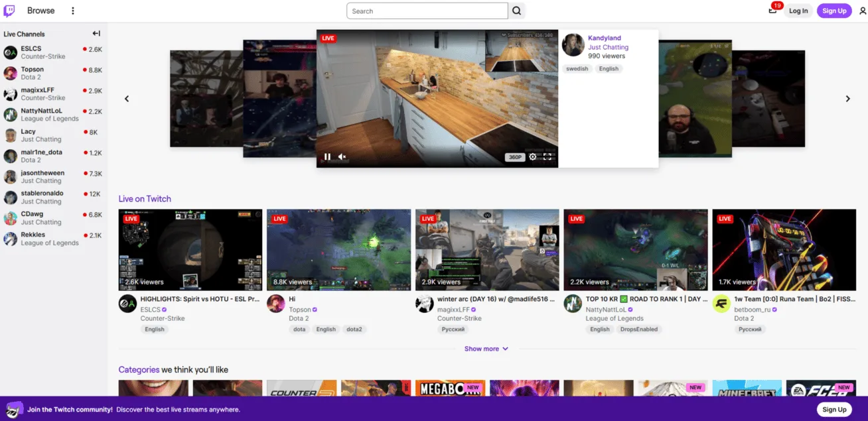868x421 pixels.
Task: Open HIGHLIGHTS Spirit vs HOTU stream thumbnail
Action: click(190, 250)
